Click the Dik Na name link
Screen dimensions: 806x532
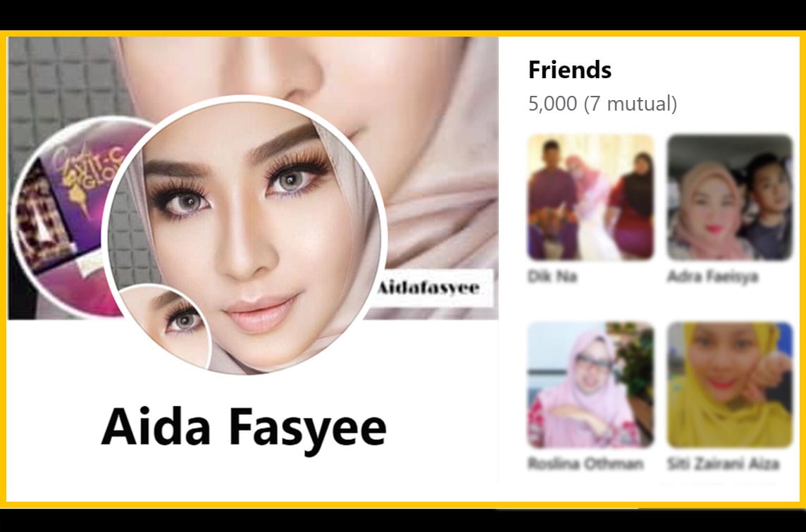click(x=552, y=276)
